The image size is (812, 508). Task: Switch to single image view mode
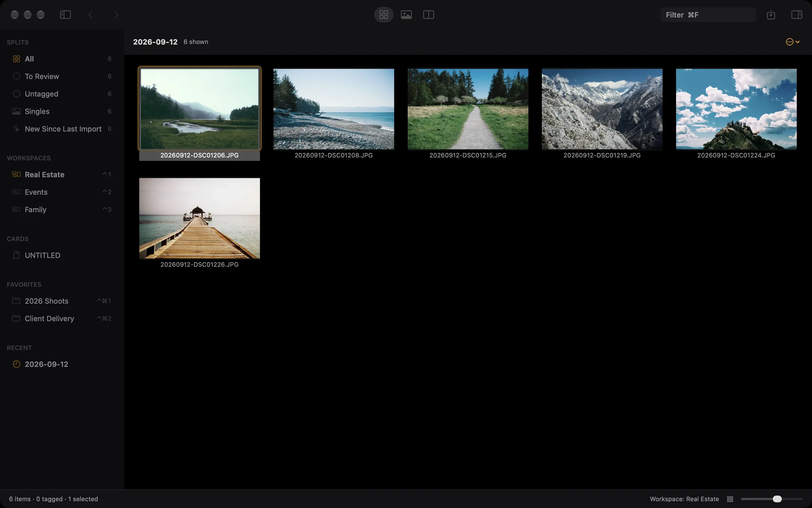[x=406, y=15]
